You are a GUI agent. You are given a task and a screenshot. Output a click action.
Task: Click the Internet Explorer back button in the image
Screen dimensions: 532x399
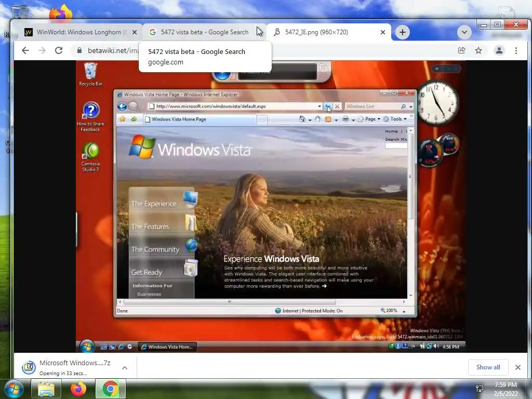click(x=122, y=106)
